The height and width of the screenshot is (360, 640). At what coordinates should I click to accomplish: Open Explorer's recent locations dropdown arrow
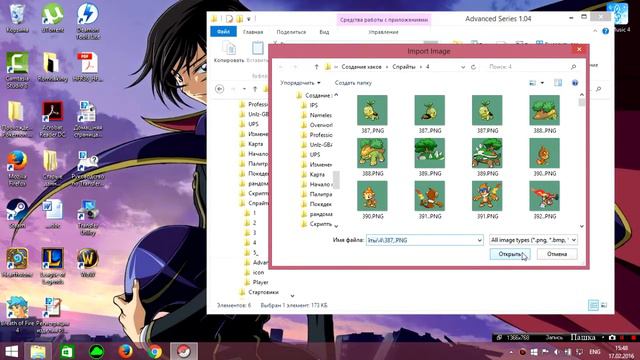pyautogui.click(x=244, y=89)
